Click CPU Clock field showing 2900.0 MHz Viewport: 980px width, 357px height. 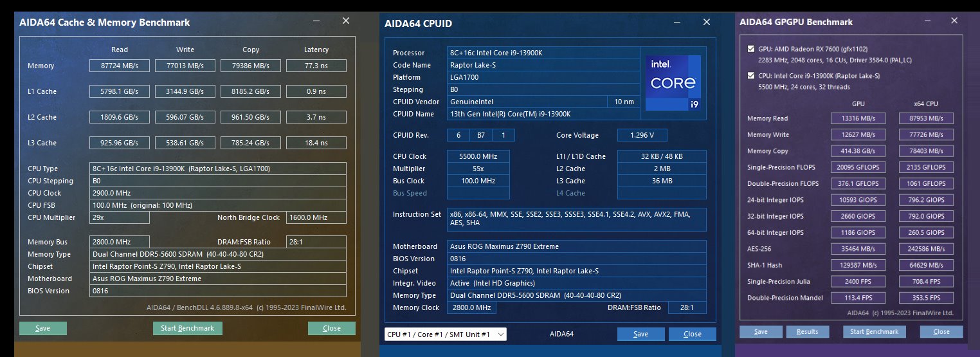point(218,193)
